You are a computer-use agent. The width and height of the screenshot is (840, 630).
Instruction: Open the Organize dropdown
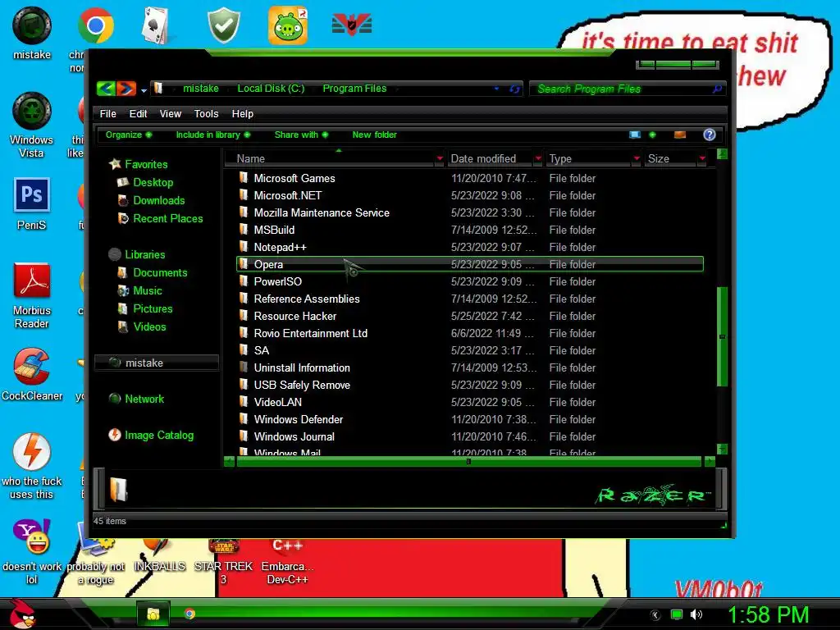(x=129, y=135)
